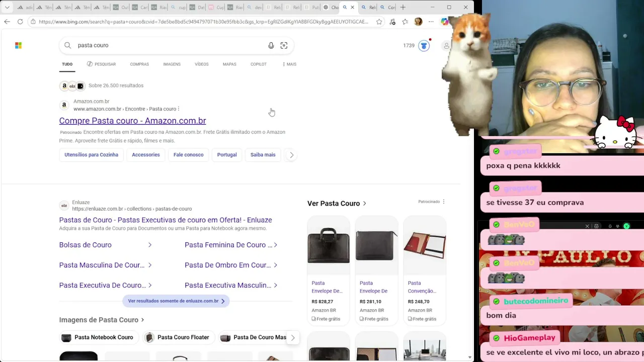Open the Enluaze 'Pastas de Couro' result
The width and height of the screenshot is (644, 362).
click(x=166, y=220)
